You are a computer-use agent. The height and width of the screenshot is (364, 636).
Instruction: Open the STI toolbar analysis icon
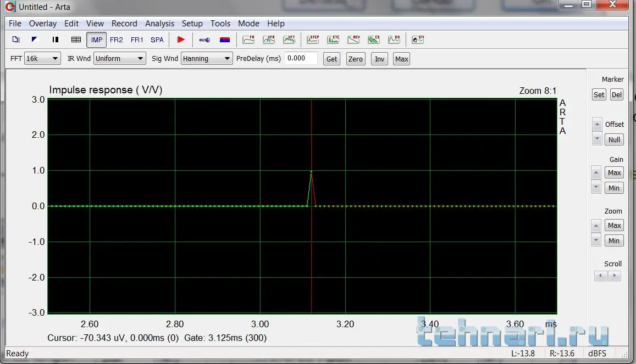coord(418,40)
